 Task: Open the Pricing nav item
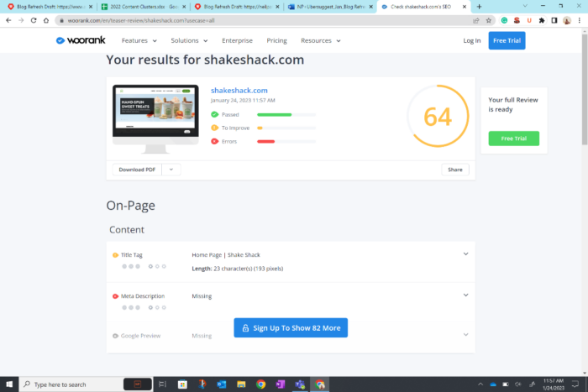click(x=276, y=40)
